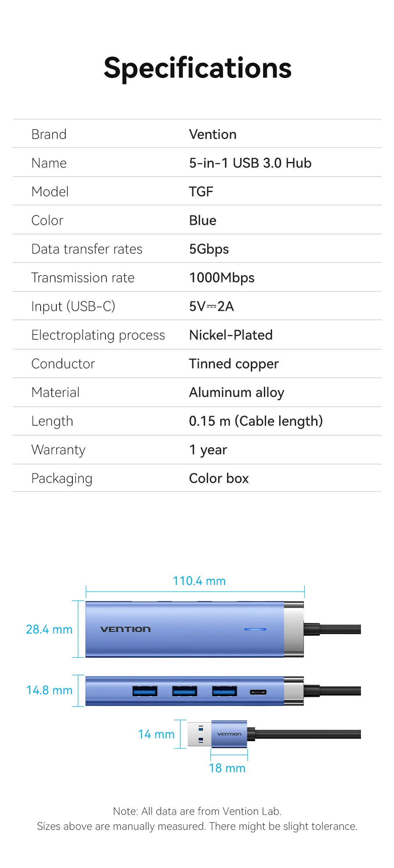Click the "Aluminum alloy" material value
The image size is (394, 868).
click(236, 393)
